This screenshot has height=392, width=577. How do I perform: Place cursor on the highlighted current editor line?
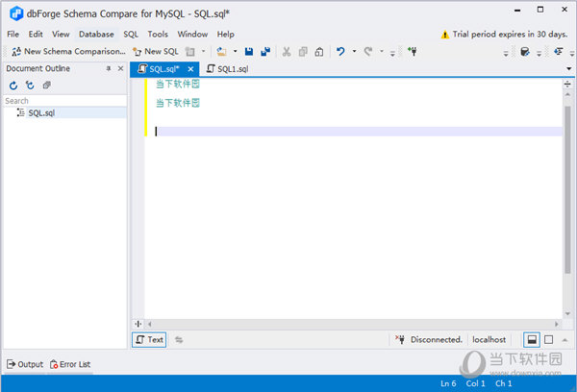[x=359, y=132]
